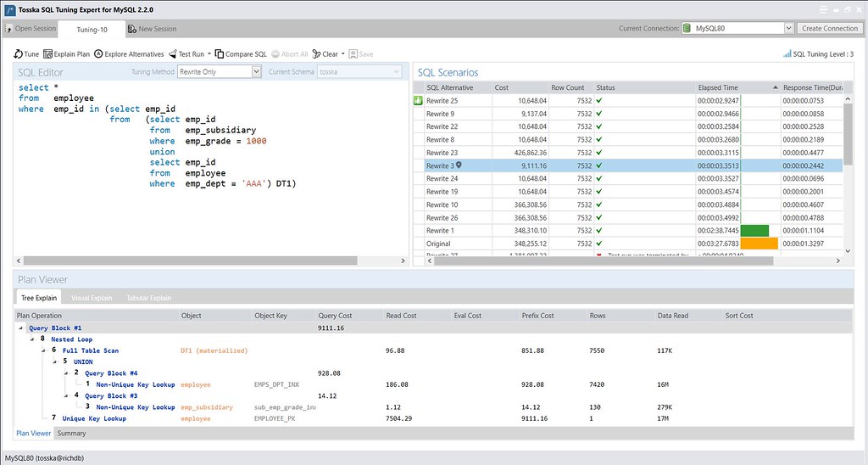Sort by Elapsed Time column header
Screen dimensions: 868x465
737,87
